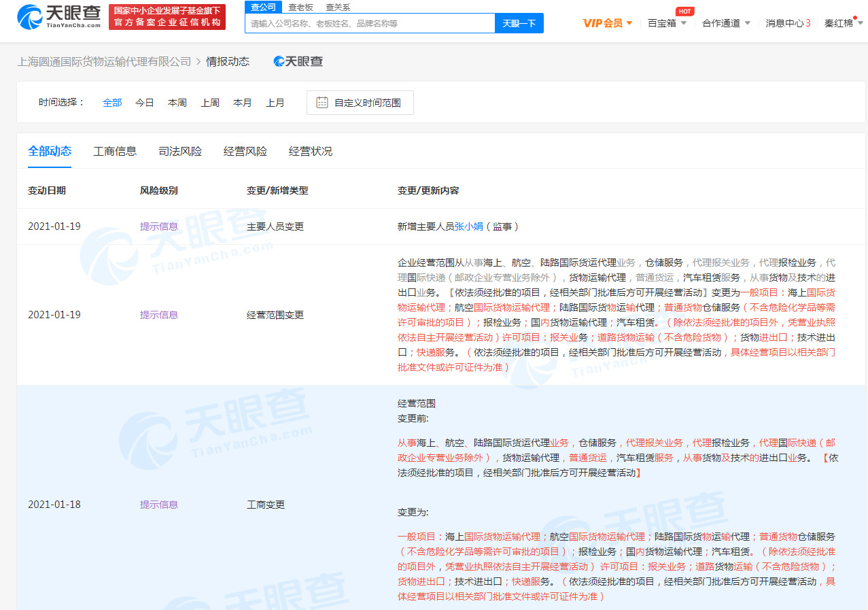Click the 变动日期 column header
Viewport: 868px width, 610px height.
click(47, 190)
